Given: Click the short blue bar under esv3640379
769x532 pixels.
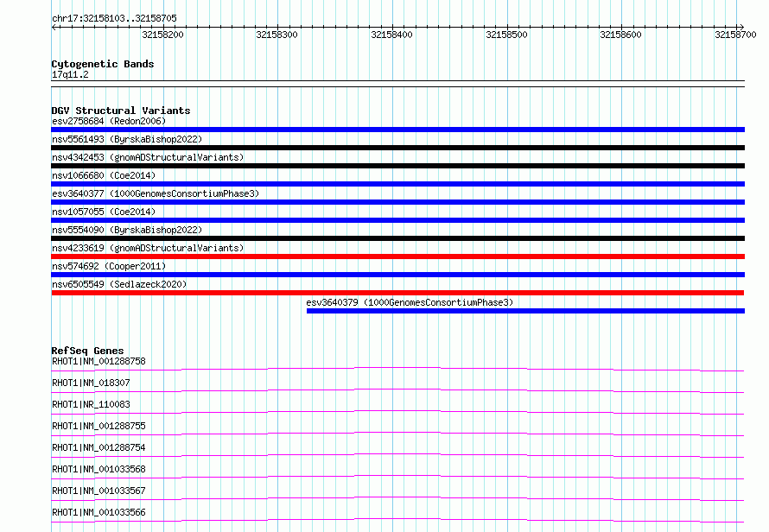Looking at the screenshot, I should [525, 311].
